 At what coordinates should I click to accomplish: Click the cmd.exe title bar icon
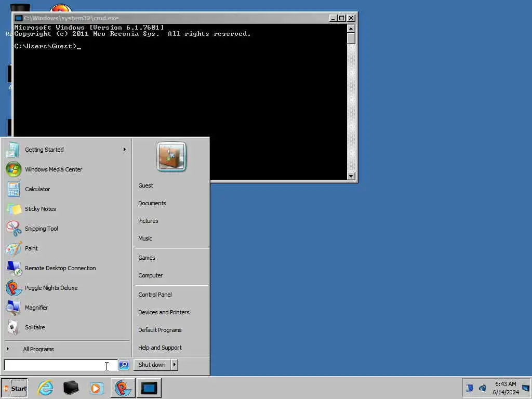pos(19,18)
